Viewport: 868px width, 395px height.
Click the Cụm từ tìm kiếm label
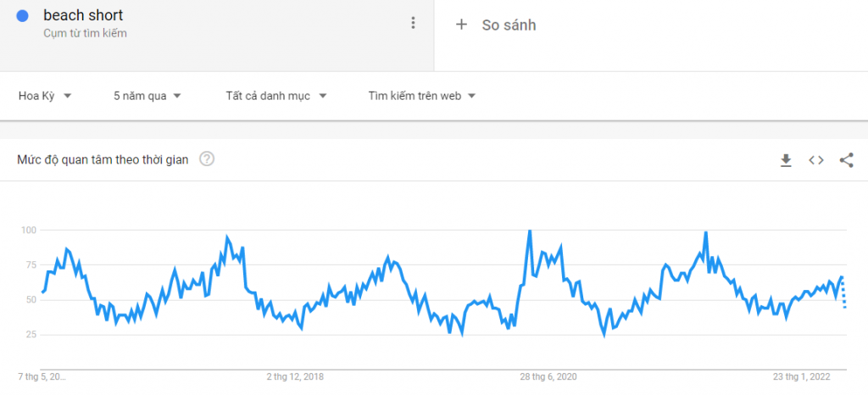coord(85,33)
